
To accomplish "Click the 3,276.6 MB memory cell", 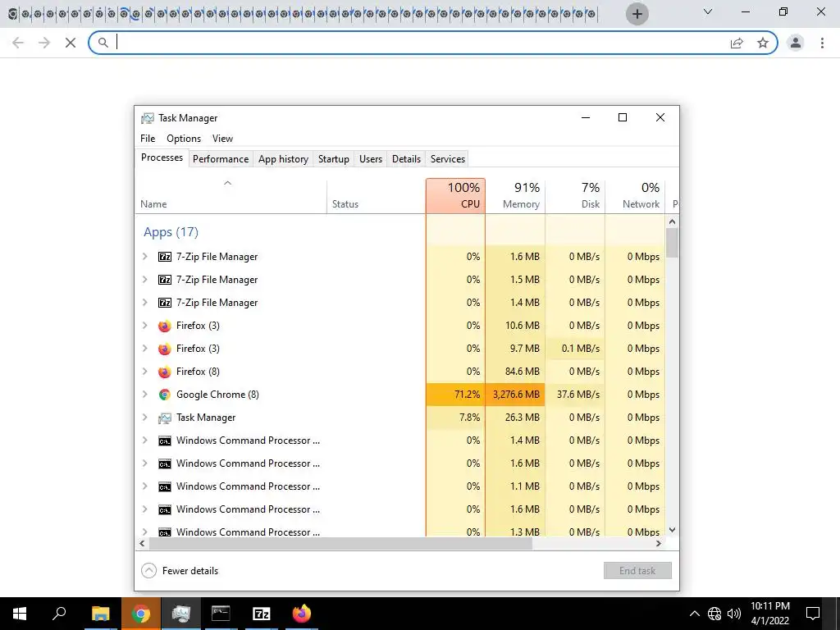I will (515, 395).
